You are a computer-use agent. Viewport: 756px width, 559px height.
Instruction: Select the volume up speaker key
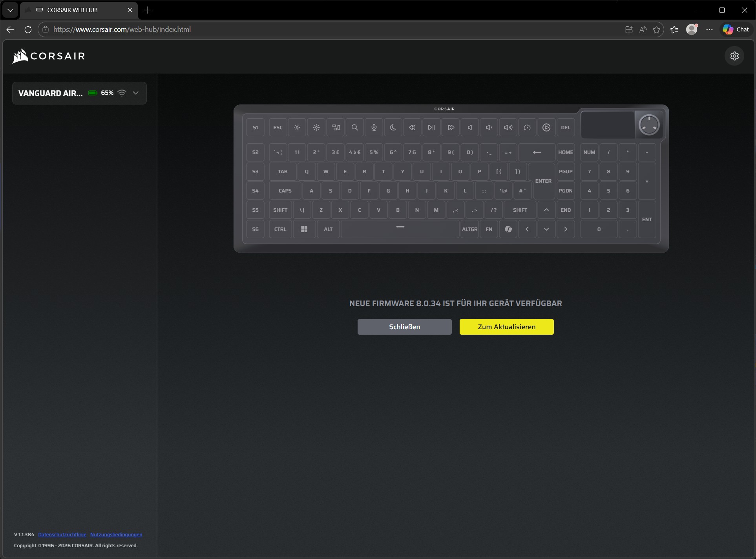508,127
